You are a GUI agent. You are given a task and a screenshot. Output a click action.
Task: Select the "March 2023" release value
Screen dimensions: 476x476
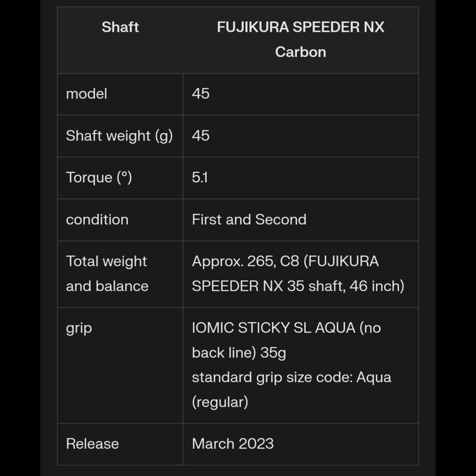pyautogui.click(x=233, y=444)
